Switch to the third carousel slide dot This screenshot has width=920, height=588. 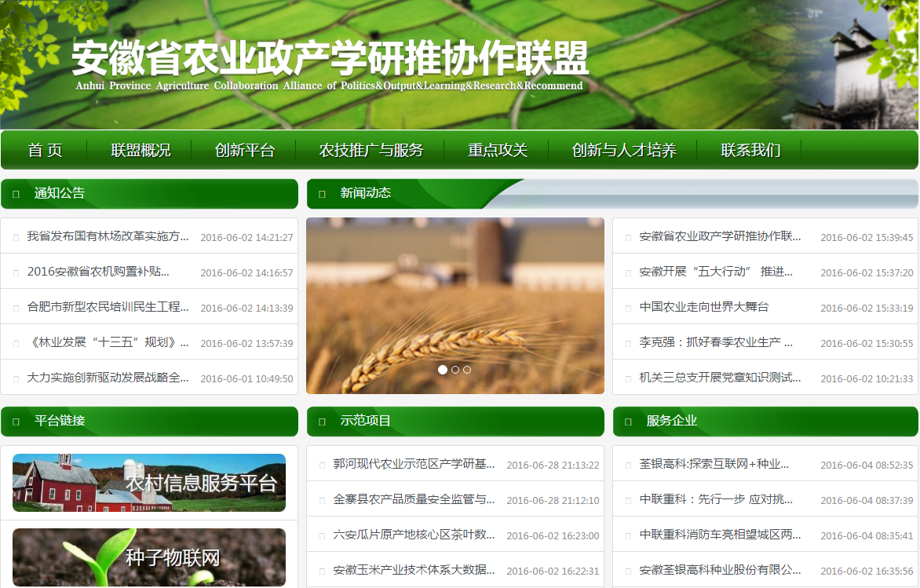pyautogui.click(x=467, y=370)
